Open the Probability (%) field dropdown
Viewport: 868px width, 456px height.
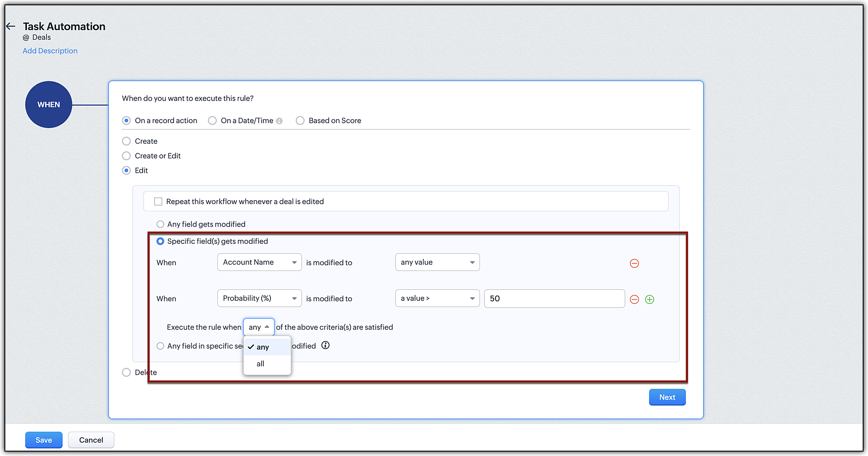click(259, 299)
